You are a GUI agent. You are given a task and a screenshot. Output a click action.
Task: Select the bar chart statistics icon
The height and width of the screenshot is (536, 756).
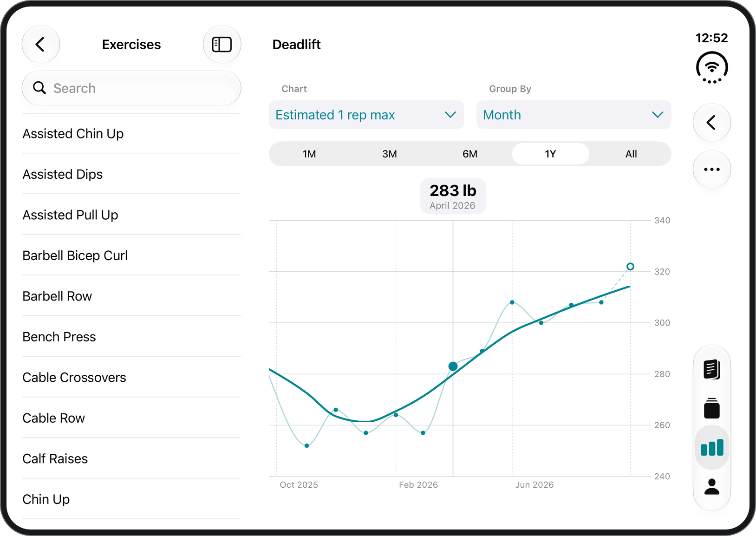point(712,448)
